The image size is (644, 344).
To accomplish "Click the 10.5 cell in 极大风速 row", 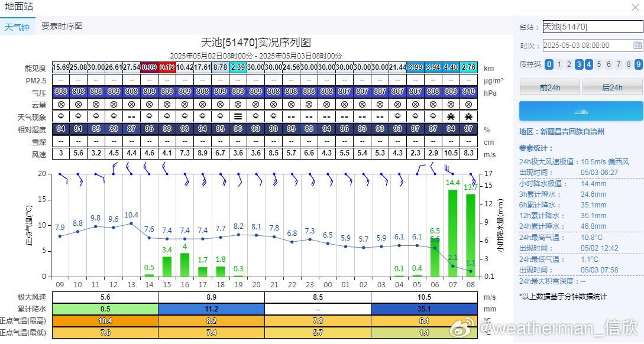I will (x=424, y=297).
